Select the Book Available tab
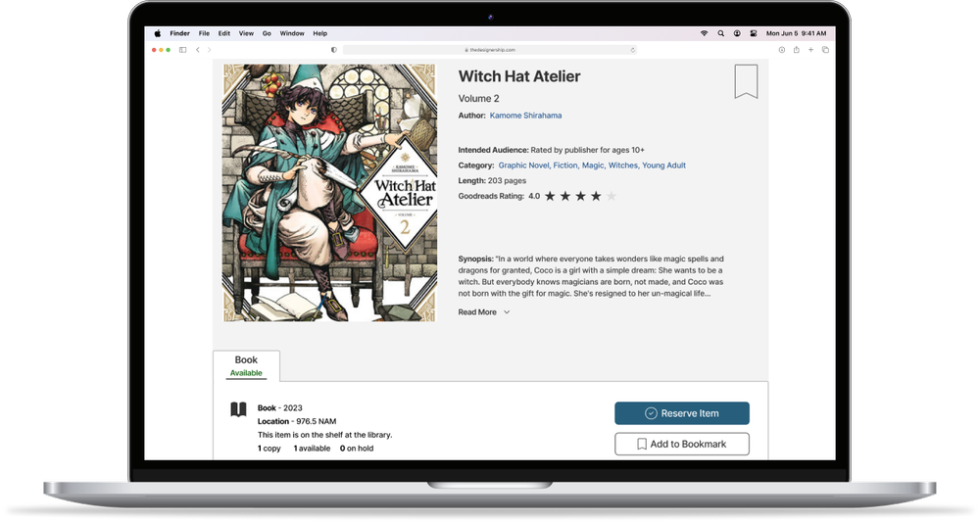 tap(246, 366)
